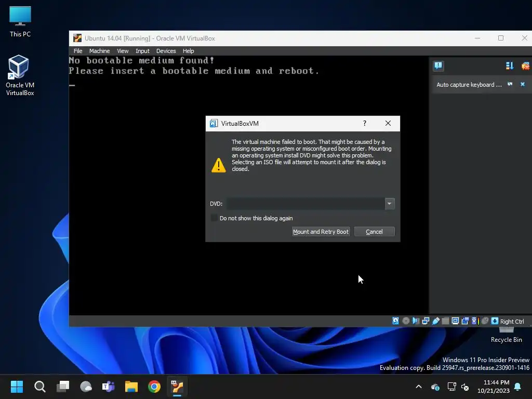The width and height of the screenshot is (532, 399).
Task: Toggle the notification center exclamation icon
Action: pyautogui.click(x=438, y=66)
